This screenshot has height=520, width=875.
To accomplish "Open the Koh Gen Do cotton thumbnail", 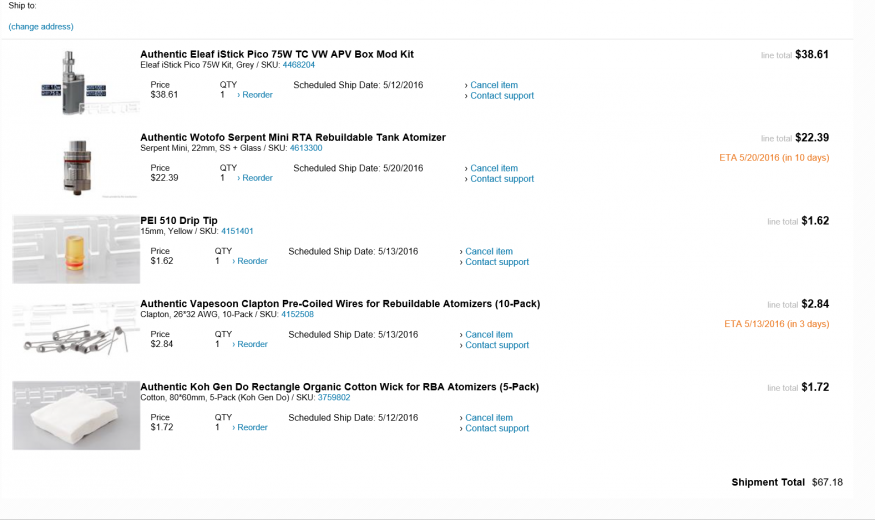I will (76, 414).
